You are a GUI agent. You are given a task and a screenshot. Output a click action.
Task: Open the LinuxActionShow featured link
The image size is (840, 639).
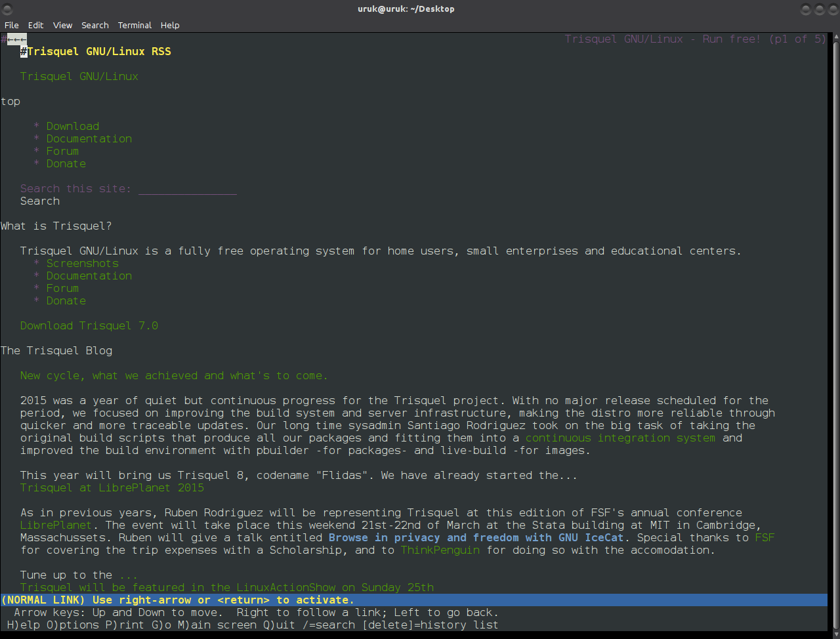click(227, 587)
